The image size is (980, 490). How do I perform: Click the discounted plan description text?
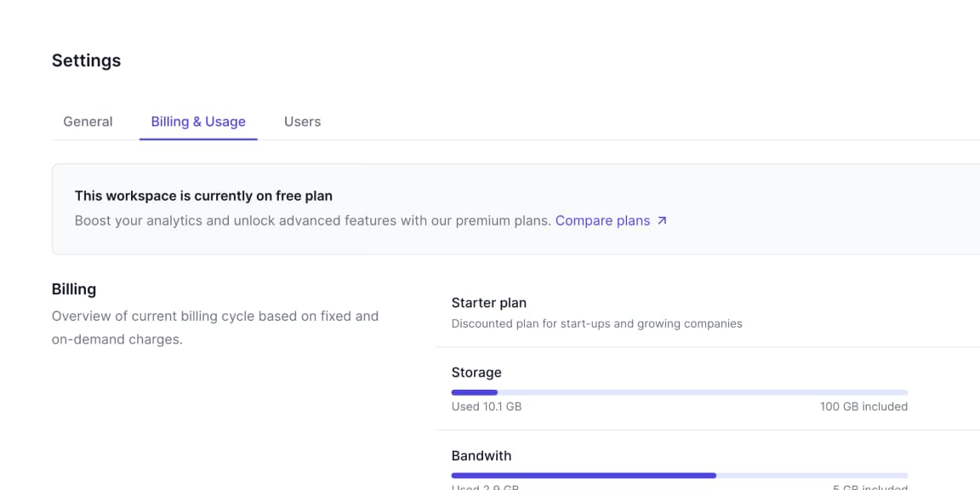tap(596, 324)
